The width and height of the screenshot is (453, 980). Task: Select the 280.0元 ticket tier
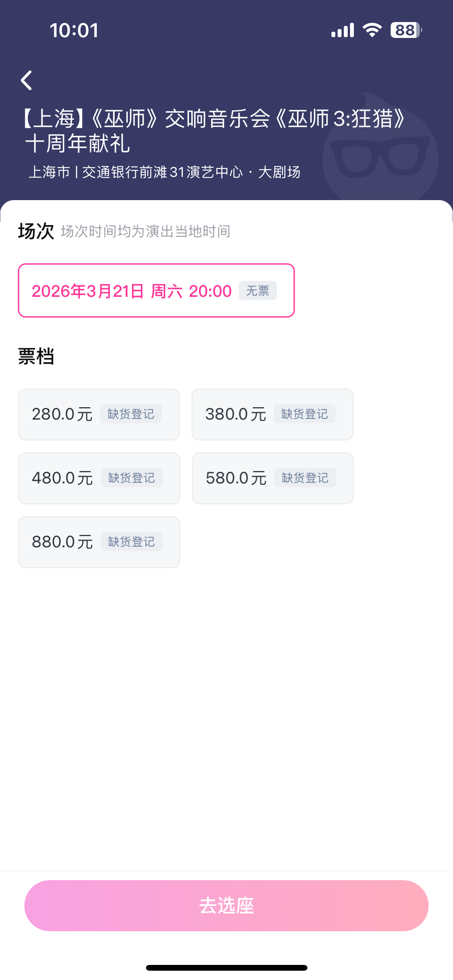coord(62,415)
